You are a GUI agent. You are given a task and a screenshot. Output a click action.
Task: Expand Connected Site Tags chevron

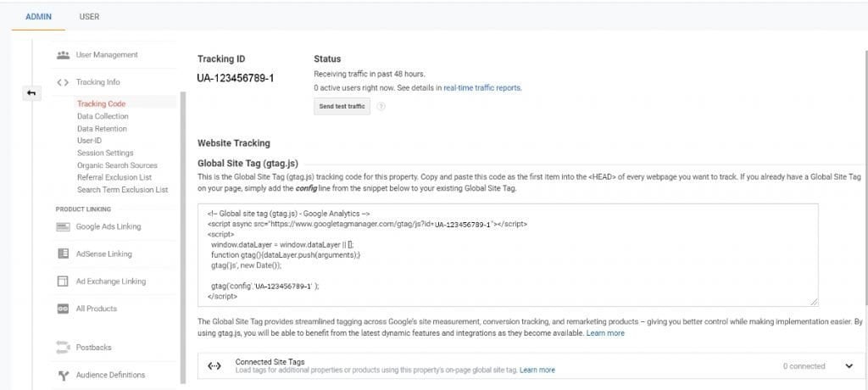point(849,366)
